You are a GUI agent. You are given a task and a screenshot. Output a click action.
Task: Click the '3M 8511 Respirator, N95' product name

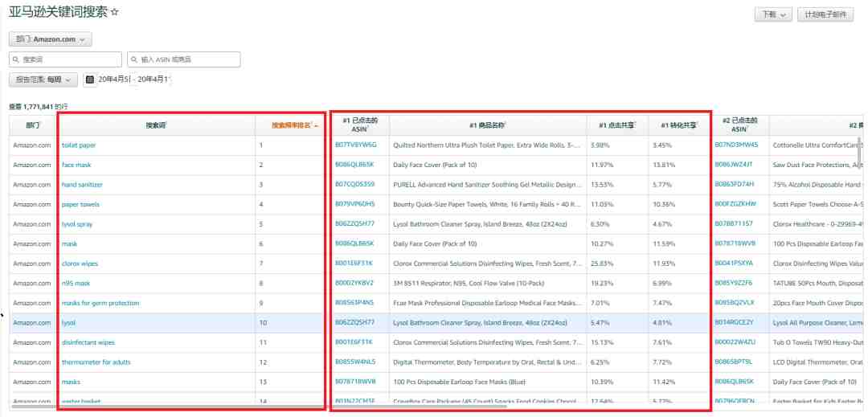(x=469, y=283)
